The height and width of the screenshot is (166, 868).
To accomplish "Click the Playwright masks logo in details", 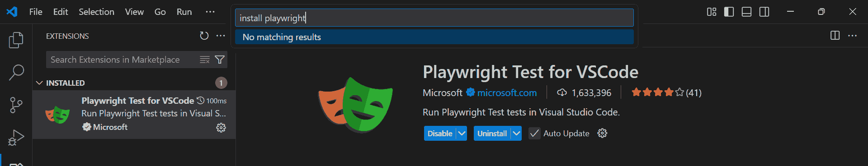I will (355, 105).
